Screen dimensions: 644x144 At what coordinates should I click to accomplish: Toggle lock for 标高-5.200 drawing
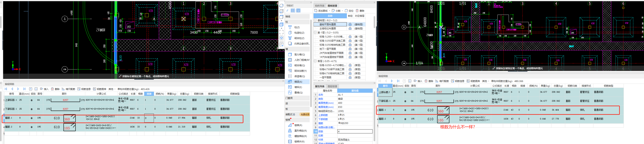[350, 37]
